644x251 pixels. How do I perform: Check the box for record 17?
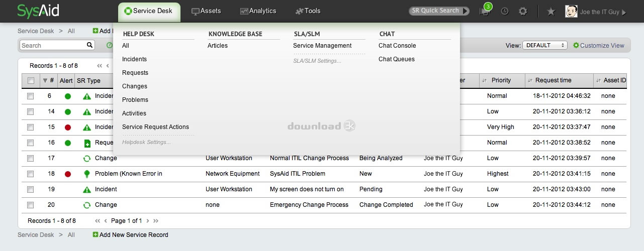pos(31,158)
